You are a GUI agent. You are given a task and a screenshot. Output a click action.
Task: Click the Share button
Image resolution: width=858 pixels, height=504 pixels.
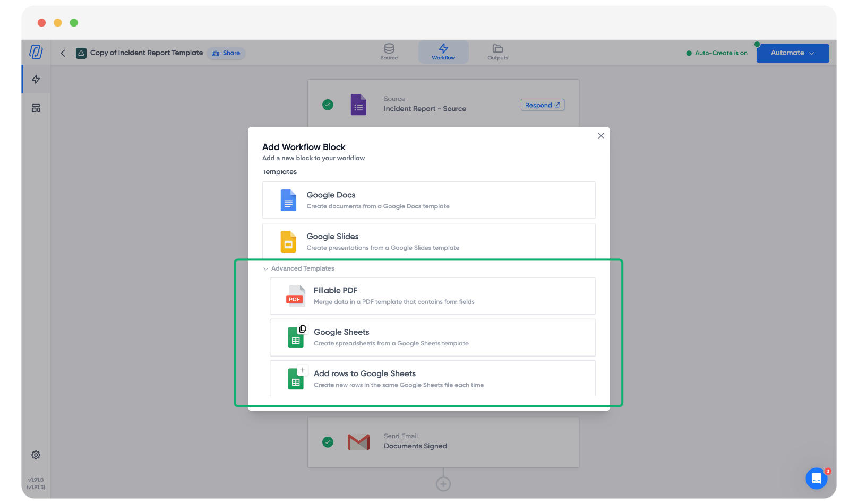point(226,53)
